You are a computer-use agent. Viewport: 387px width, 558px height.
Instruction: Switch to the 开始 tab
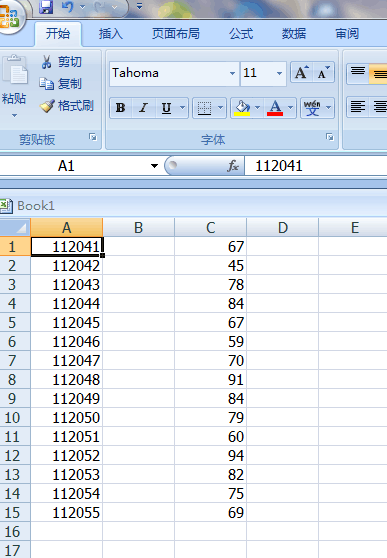tap(58, 34)
